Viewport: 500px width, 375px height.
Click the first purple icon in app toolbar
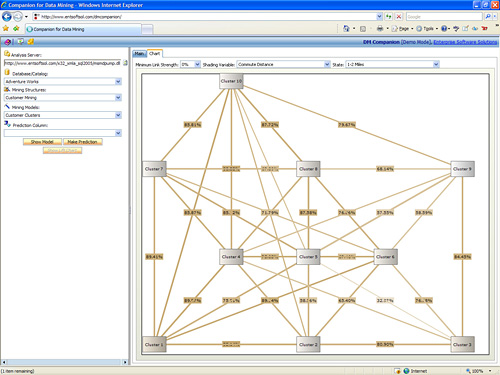[7, 42]
